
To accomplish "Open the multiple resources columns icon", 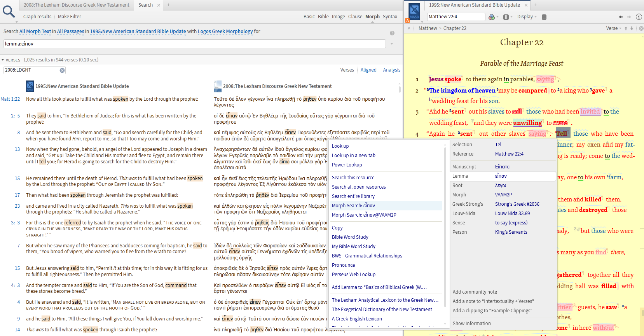I will point(506,17).
